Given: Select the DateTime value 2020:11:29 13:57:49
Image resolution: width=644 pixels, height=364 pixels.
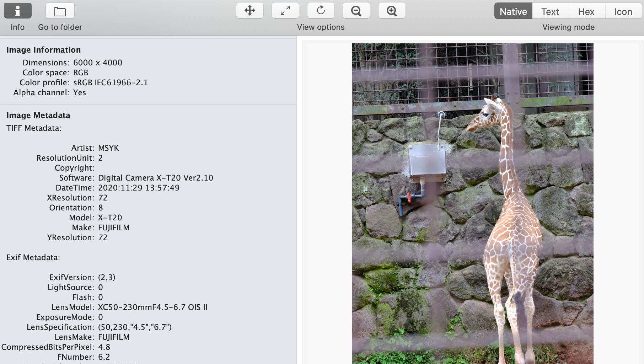Looking at the screenshot, I should tap(139, 188).
